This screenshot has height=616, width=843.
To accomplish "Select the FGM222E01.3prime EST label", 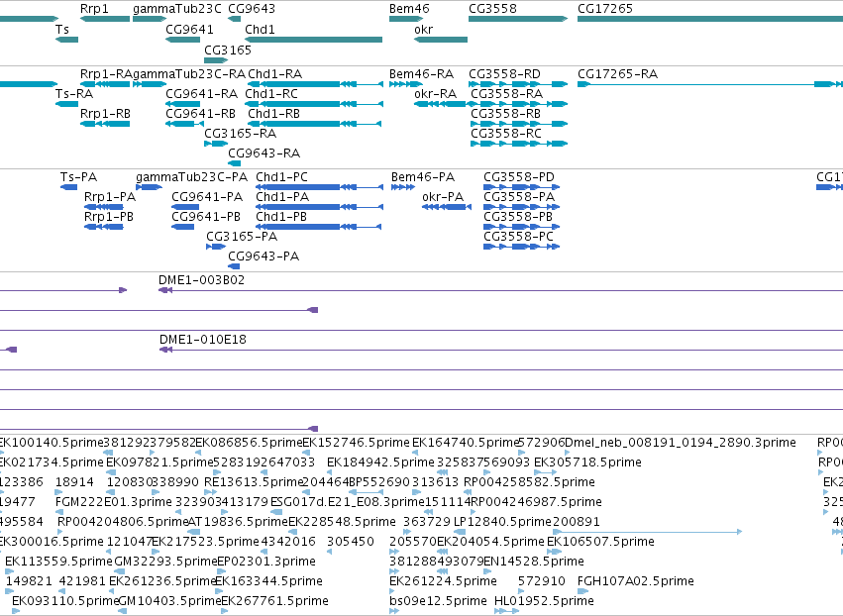I will pos(114,502).
